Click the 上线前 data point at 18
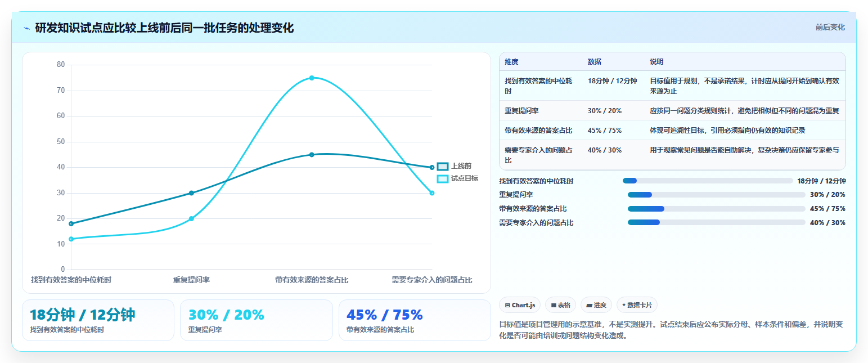868x363 pixels. (x=71, y=223)
